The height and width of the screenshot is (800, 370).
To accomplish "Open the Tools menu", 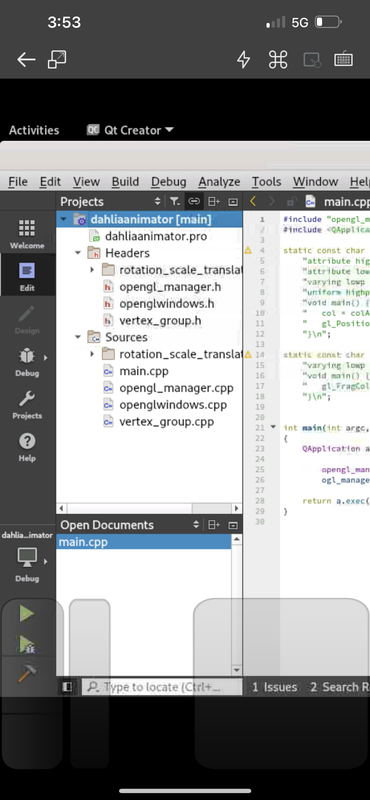I will coord(266,182).
